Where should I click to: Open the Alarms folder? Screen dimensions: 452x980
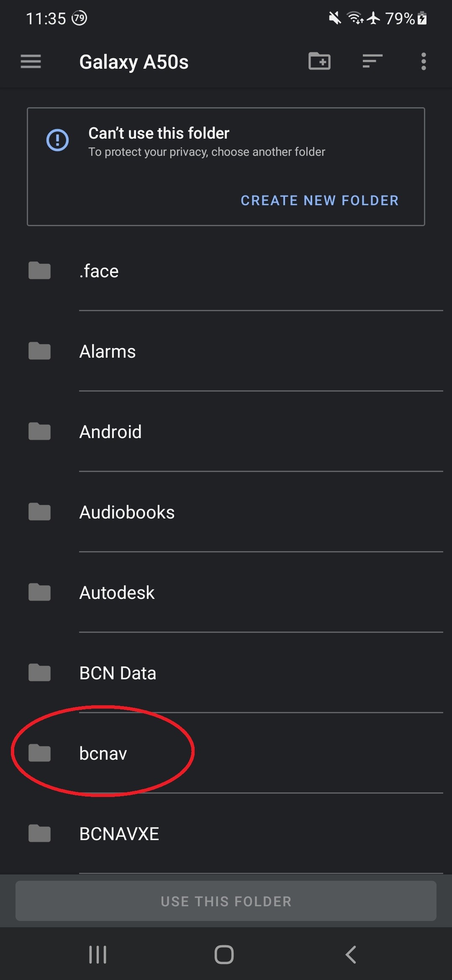[108, 351]
